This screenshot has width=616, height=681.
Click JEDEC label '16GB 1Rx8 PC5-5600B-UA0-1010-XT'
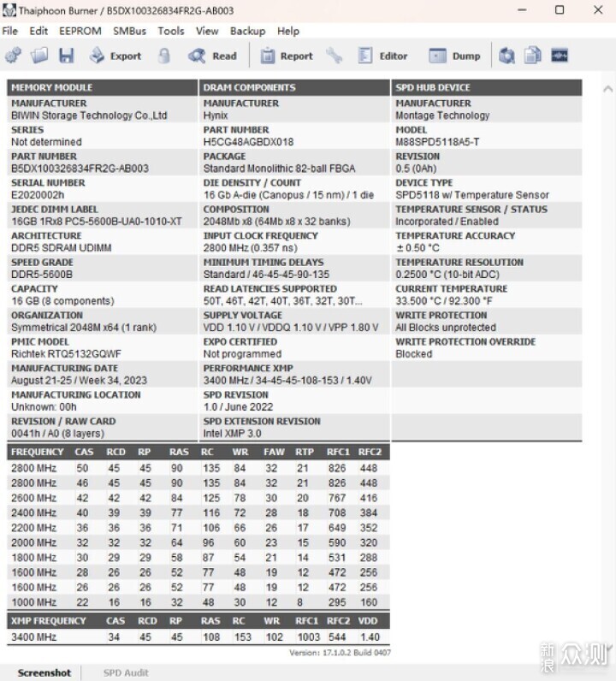pos(97,222)
